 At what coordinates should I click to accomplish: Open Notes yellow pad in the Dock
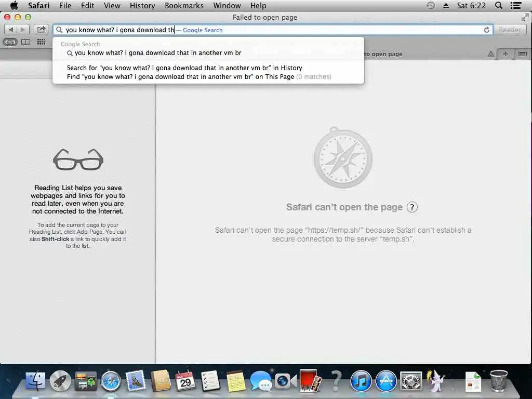[235, 381]
